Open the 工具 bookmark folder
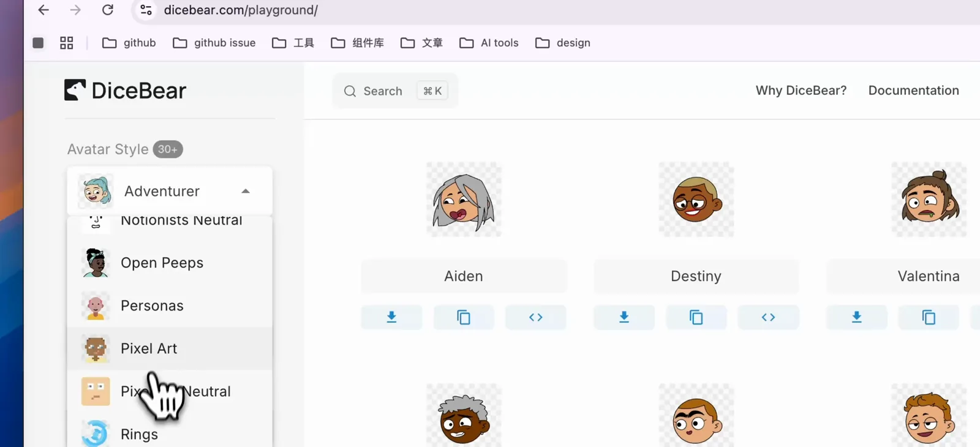Screen dimensions: 980x447 click(293, 43)
